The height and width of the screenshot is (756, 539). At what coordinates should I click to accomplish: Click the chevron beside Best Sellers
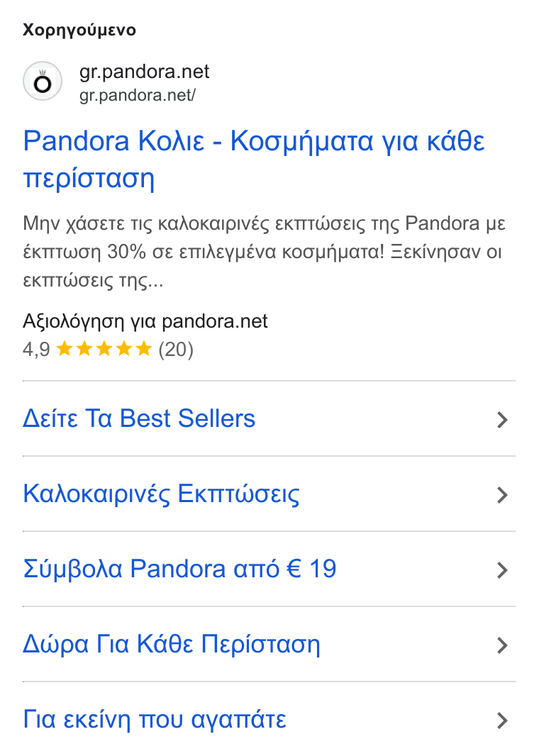click(502, 420)
